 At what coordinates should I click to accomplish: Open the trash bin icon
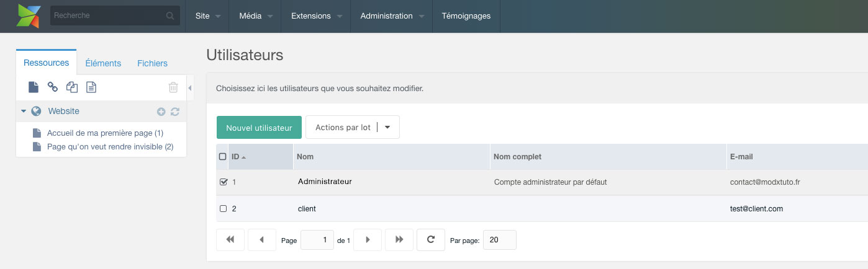[173, 87]
